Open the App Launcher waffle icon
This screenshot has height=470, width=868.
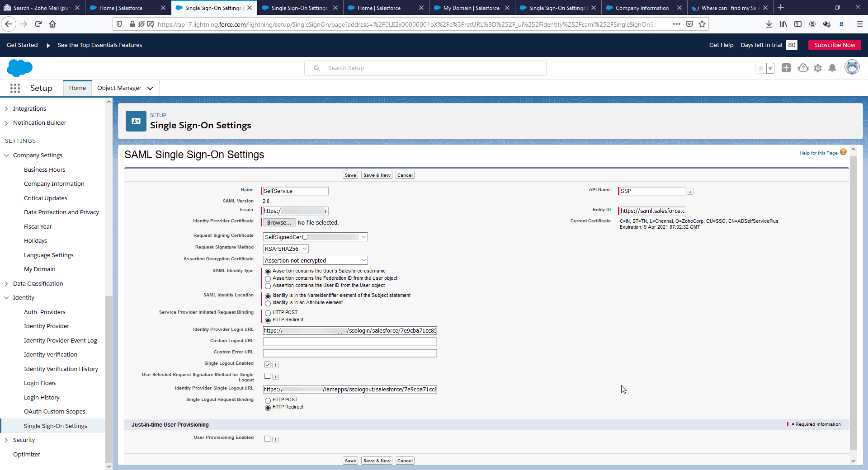15,88
